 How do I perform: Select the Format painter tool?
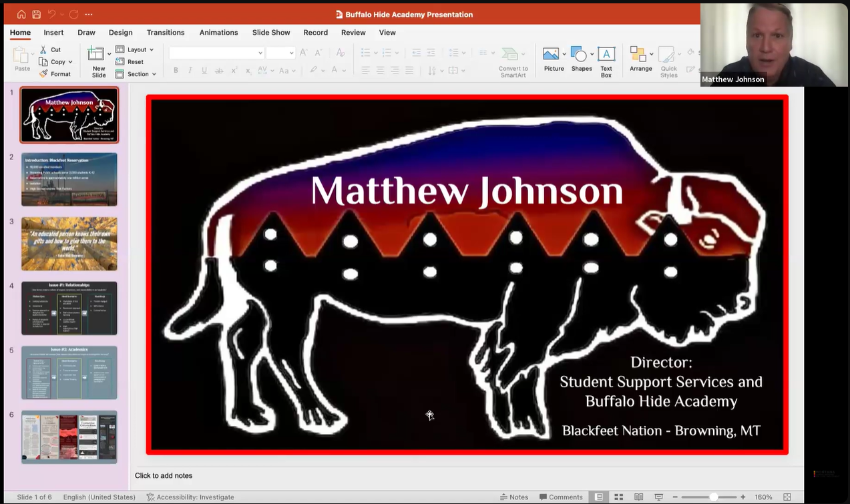(54, 74)
